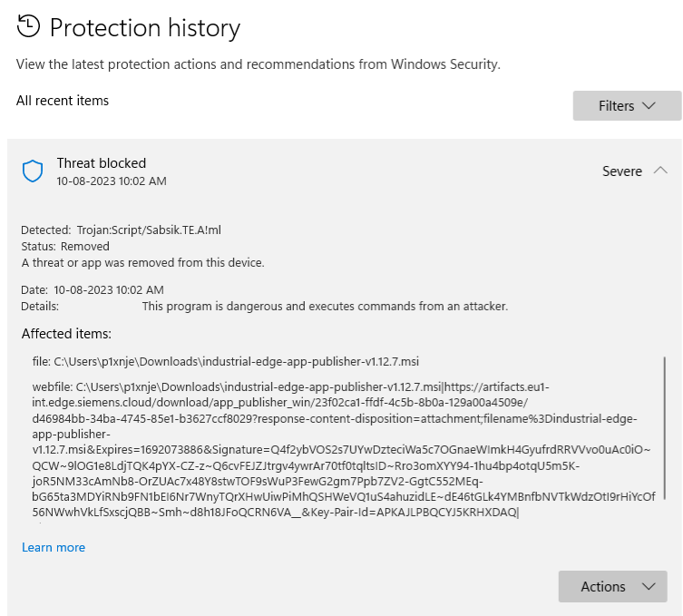Click the chevron arrow on Actions
683x616 pixels.
pyautogui.click(x=648, y=586)
